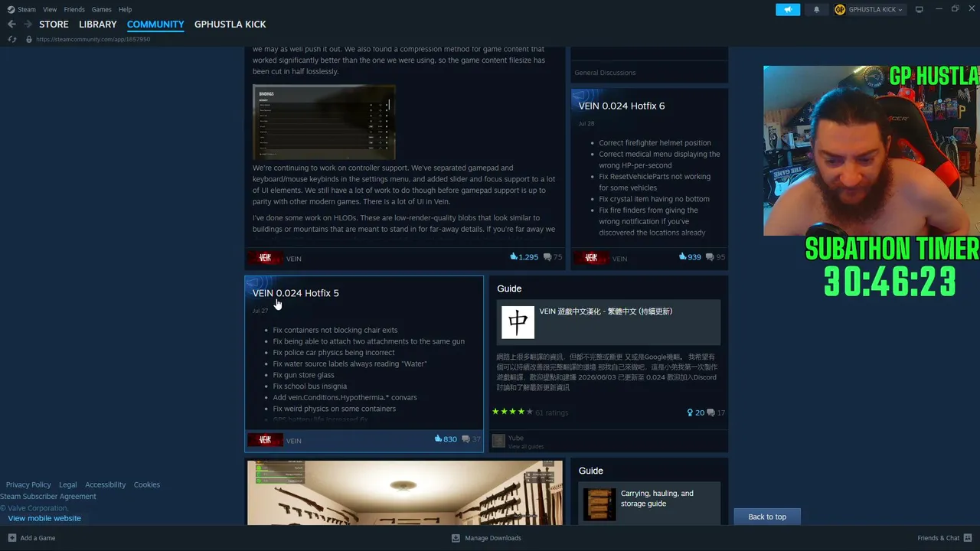Switch to the STORE tab

point(54,24)
